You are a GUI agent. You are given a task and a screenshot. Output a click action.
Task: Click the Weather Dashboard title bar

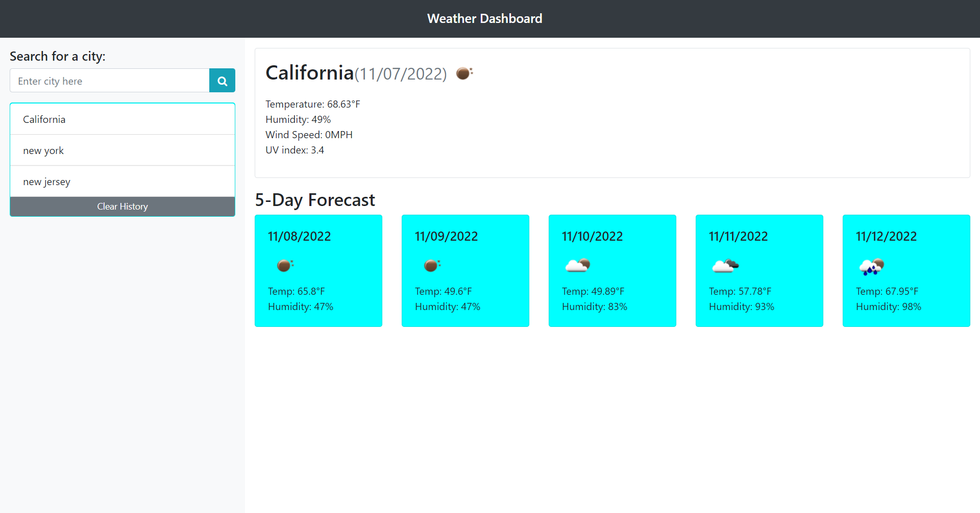484,18
